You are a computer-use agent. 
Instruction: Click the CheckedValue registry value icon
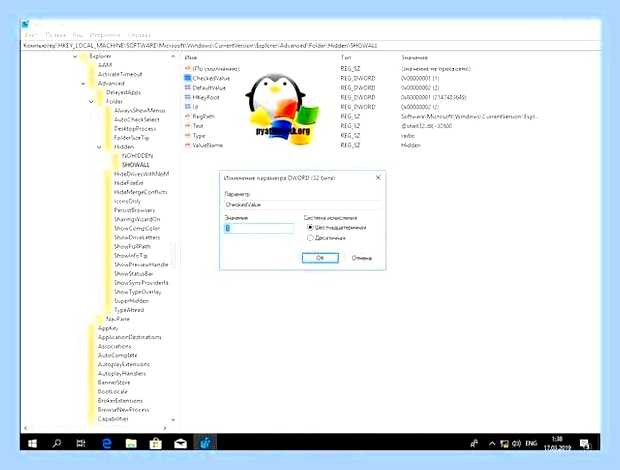(188, 78)
